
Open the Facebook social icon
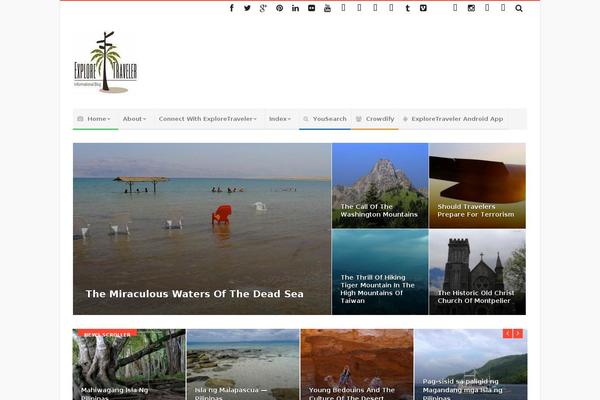(x=232, y=8)
